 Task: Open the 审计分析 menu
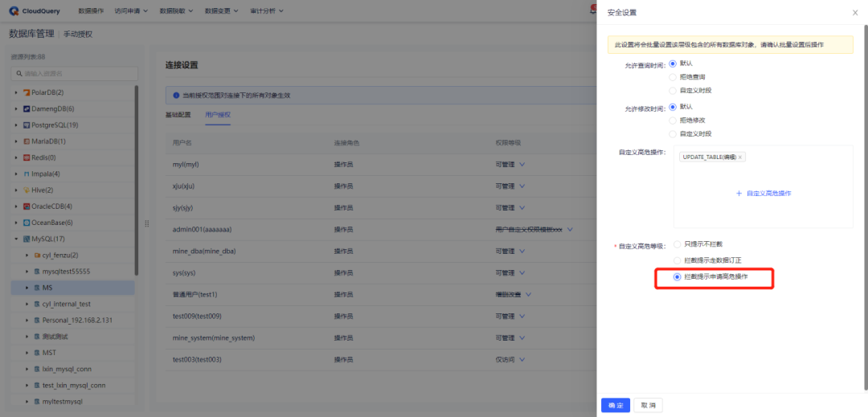point(267,11)
